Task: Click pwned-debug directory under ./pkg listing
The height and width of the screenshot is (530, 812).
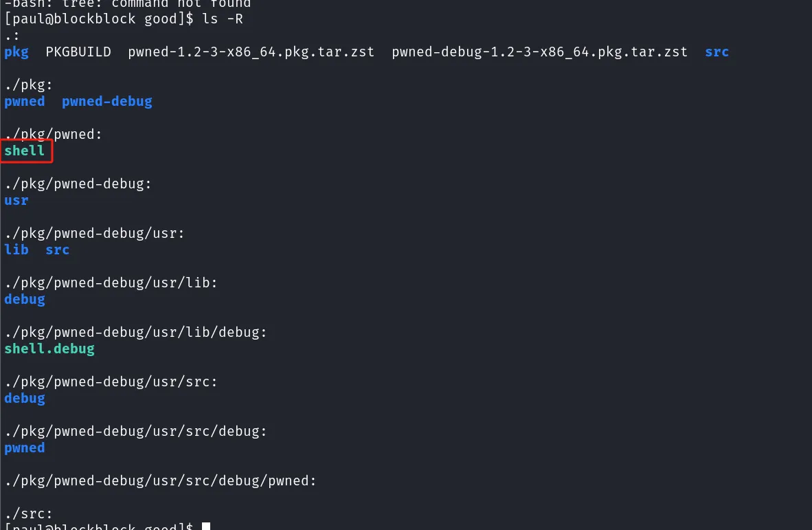Action: [x=107, y=102]
